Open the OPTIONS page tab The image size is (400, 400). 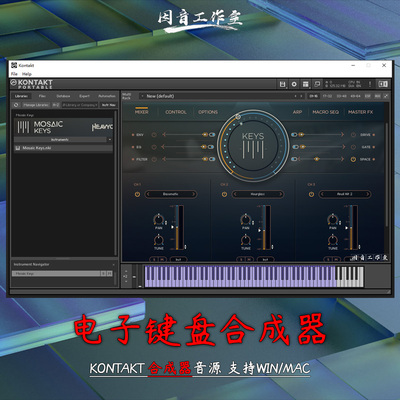(208, 112)
